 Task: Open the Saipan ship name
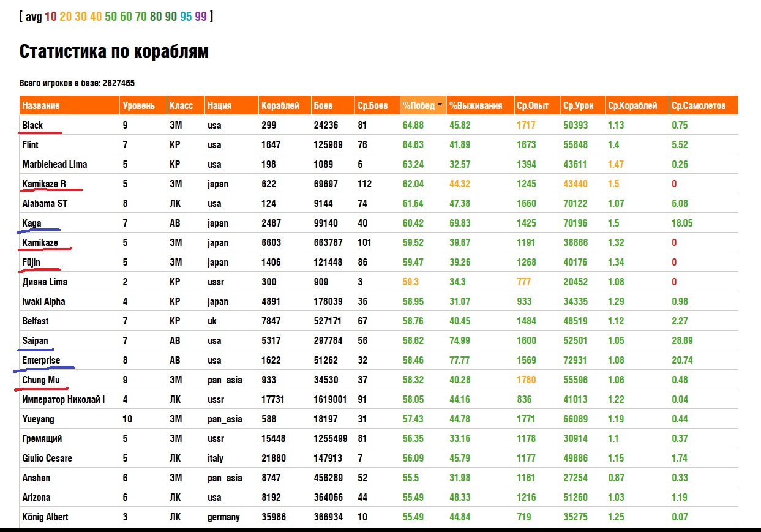click(x=35, y=340)
